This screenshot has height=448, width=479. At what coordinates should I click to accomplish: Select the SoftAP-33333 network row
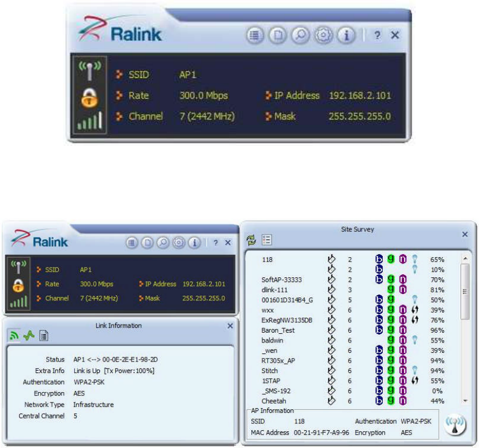click(x=353, y=280)
